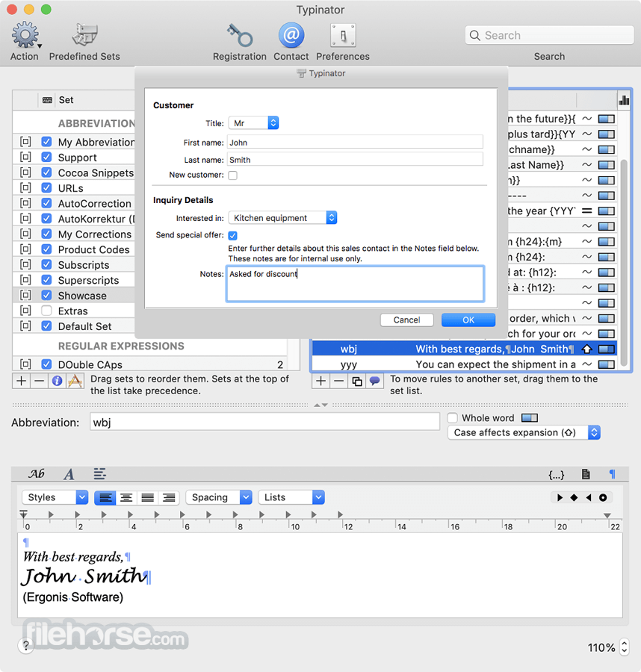641x672 pixels.
Task: Toggle invisible characters pilcrow icon
Action: (613, 474)
